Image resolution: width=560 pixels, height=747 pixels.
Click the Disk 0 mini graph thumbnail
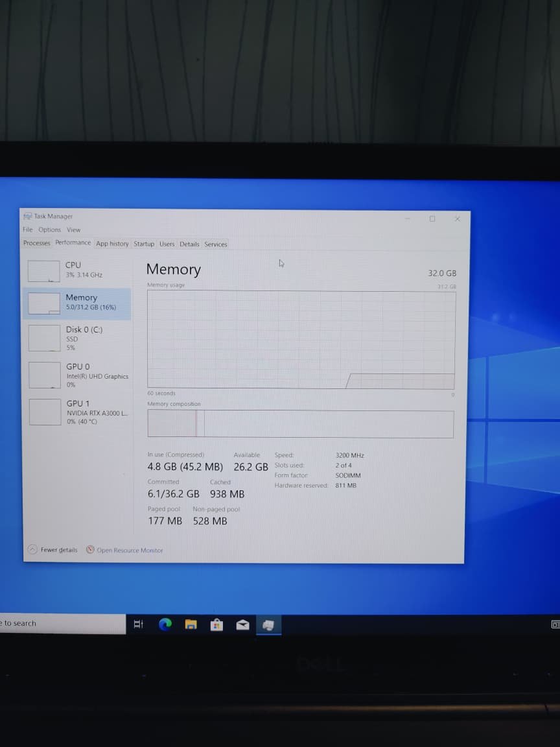click(44, 338)
